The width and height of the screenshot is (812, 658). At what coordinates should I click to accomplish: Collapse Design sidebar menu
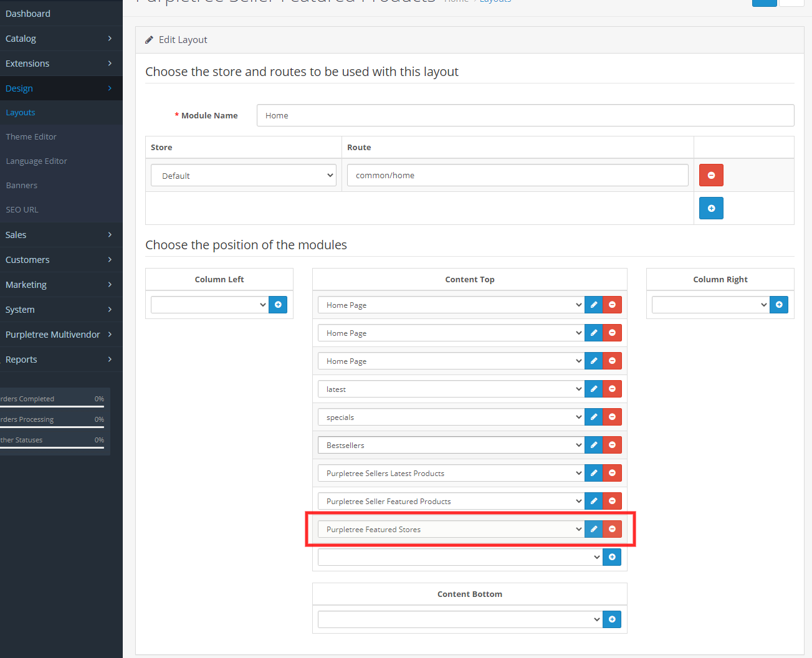tap(61, 88)
